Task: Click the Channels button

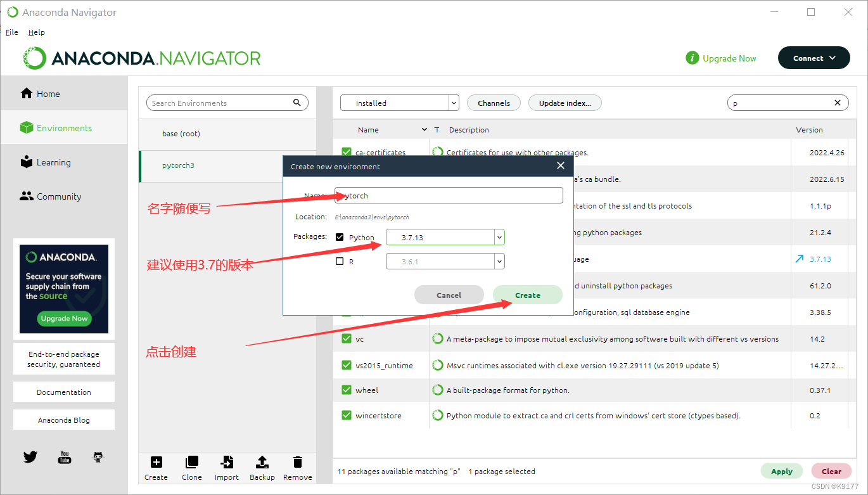Action: [x=494, y=103]
